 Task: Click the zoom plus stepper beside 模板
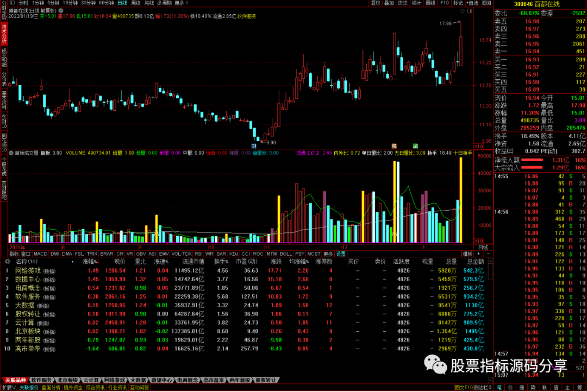479,253
